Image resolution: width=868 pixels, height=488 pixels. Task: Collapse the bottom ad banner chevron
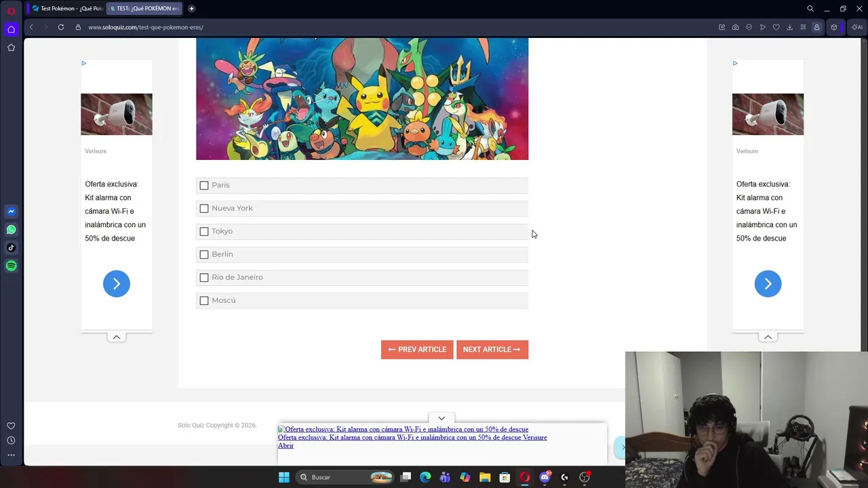coord(441,418)
